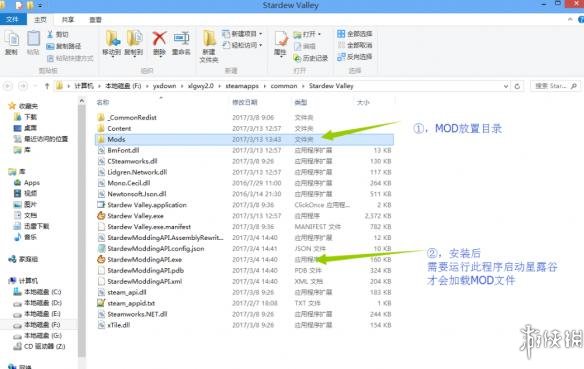This screenshot has height=369, width=584.
Task: Open Local Disk (C:) in navigation pane
Action: coord(37,292)
